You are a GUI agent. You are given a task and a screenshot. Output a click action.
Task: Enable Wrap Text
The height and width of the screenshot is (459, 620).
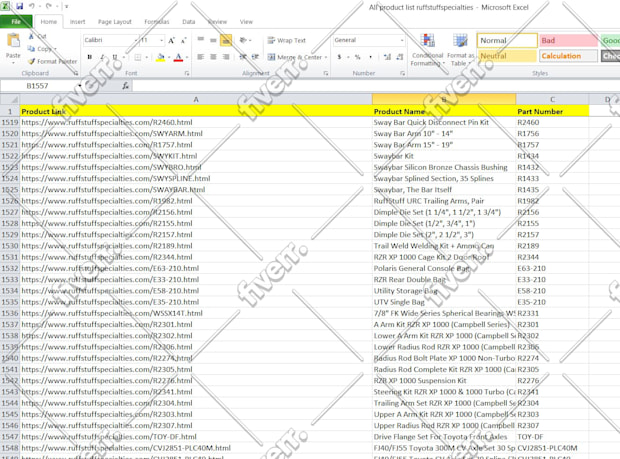pos(287,40)
